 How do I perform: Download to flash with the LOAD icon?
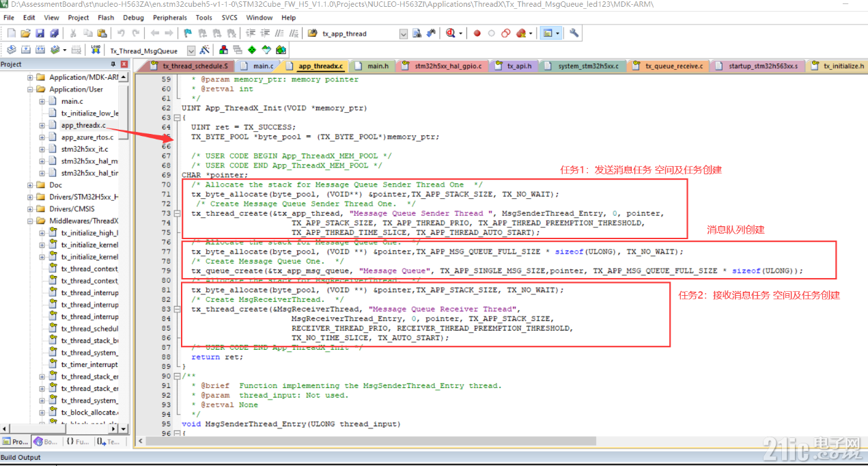tap(95, 50)
